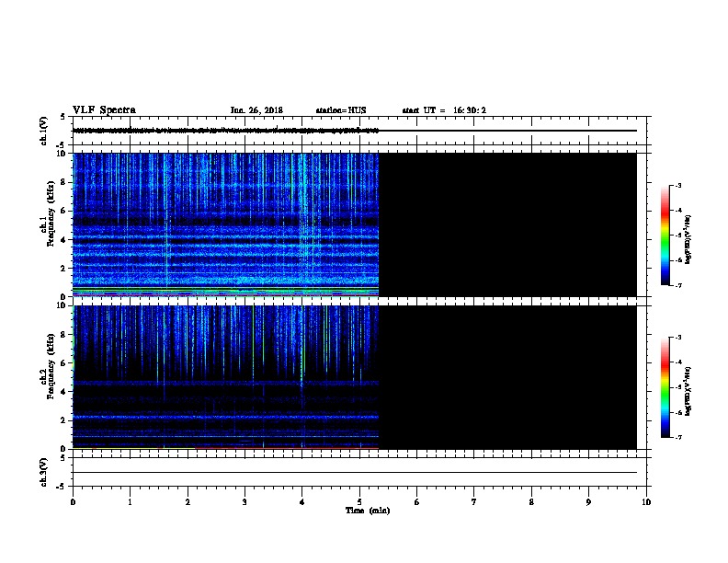
Task: Click the "station=HUS" header label
Action: coord(341,110)
